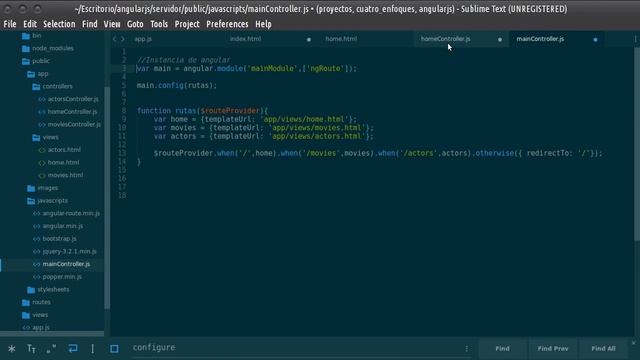Toggle highlight matches option
The height and width of the screenshot is (360, 640).
pos(114,349)
